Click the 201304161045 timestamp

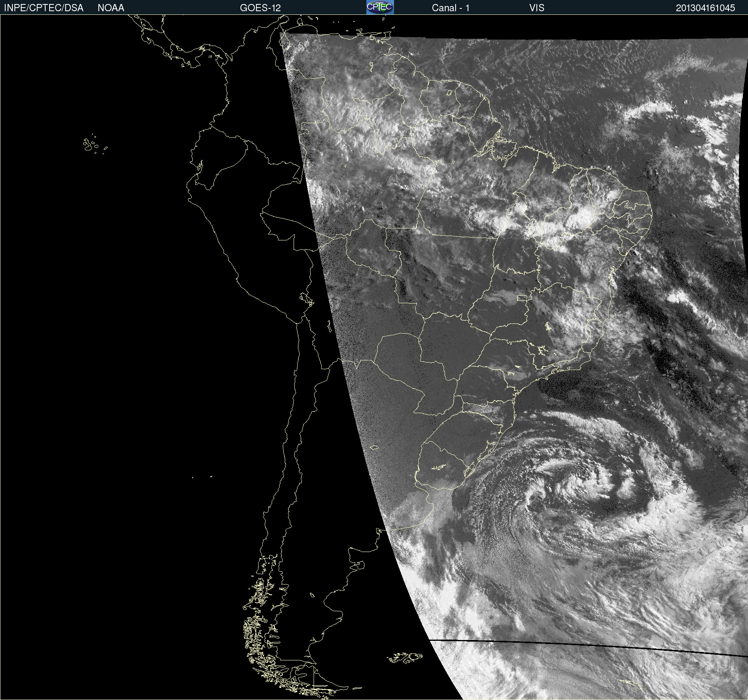tap(705, 8)
